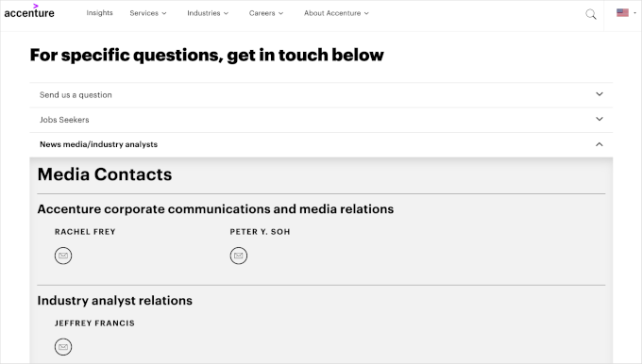The height and width of the screenshot is (364, 642).
Task: Select the PETER Y. SOH name text
Action: (260, 232)
